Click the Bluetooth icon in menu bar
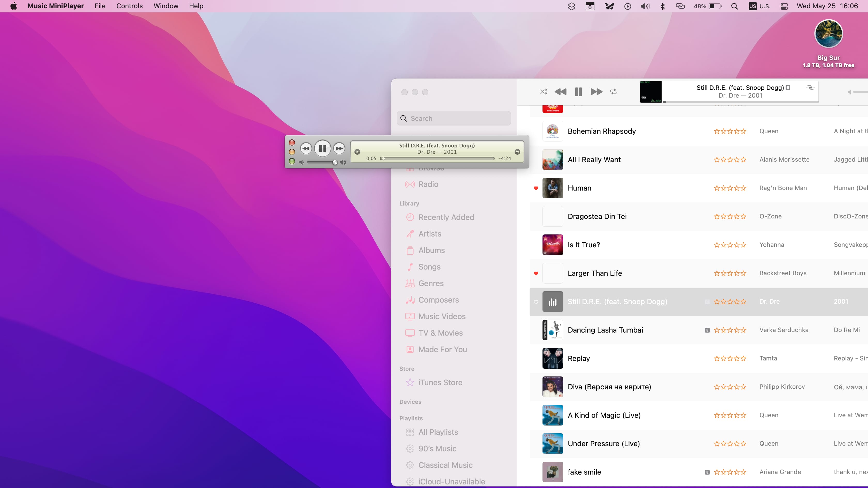Screen dimensions: 868x488 point(662,6)
